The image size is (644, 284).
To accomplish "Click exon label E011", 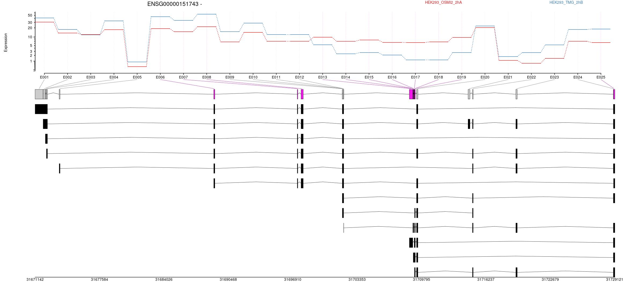I will point(276,77).
